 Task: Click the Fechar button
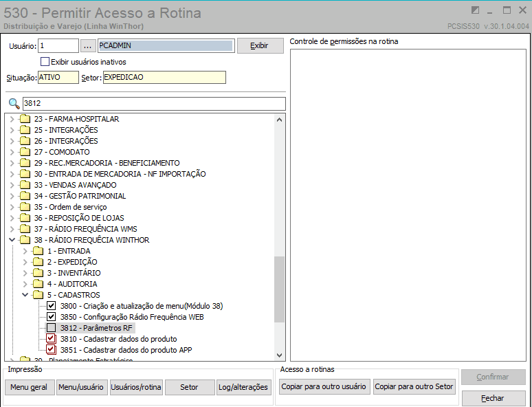click(x=494, y=398)
